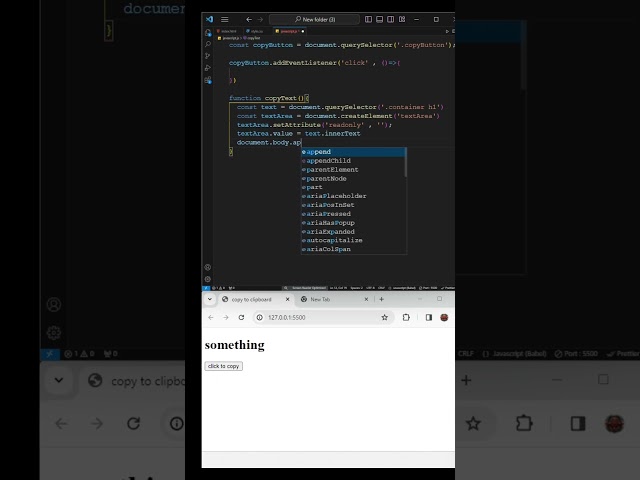Open the Run and Debug view
Viewport: 640px width, 480px height.
(x=208, y=68)
